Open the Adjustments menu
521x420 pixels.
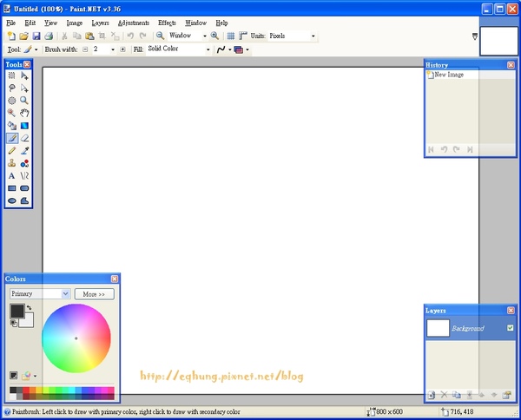point(133,23)
